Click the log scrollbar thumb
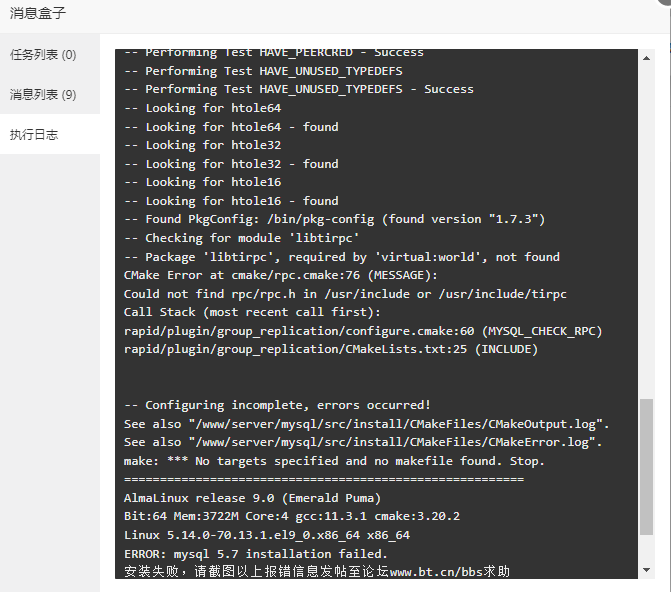The width and height of the screenshot is (671, 592). (646, 467)
